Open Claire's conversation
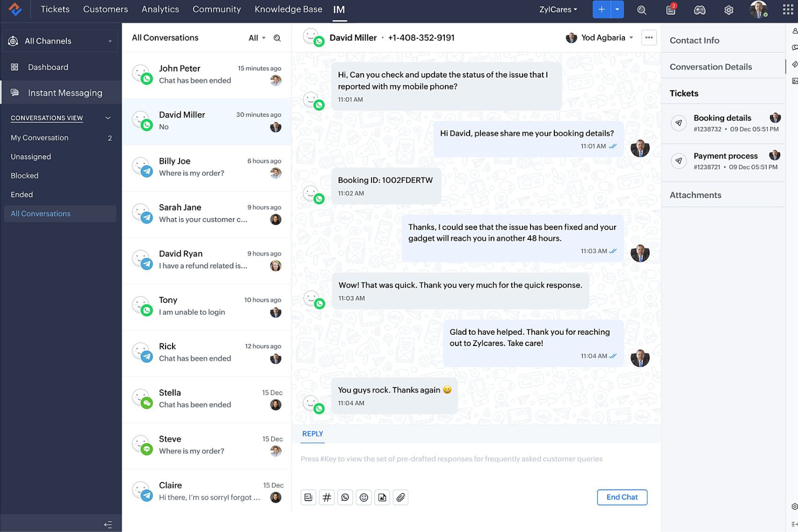The image size is (798, 532). [207, 492]
